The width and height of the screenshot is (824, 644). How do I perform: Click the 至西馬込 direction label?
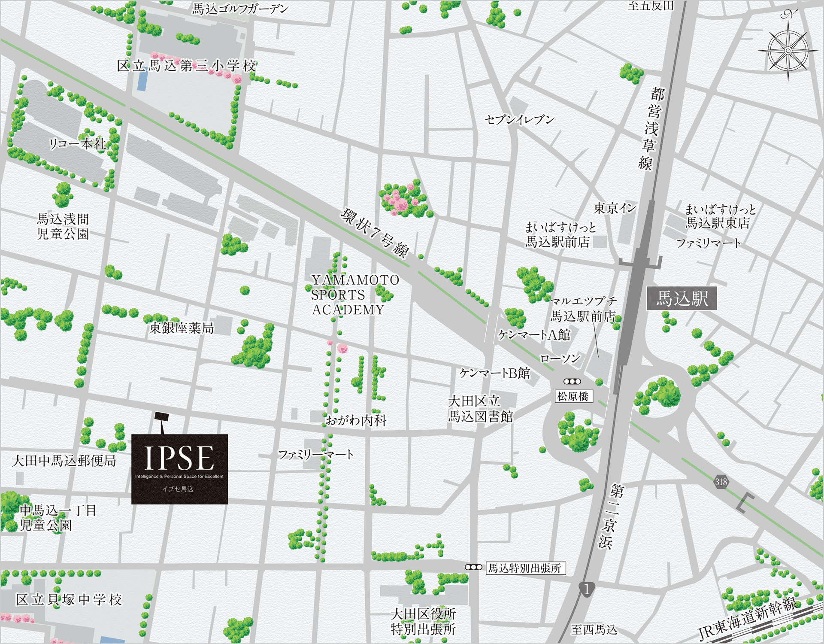click(x=594, y=629)
